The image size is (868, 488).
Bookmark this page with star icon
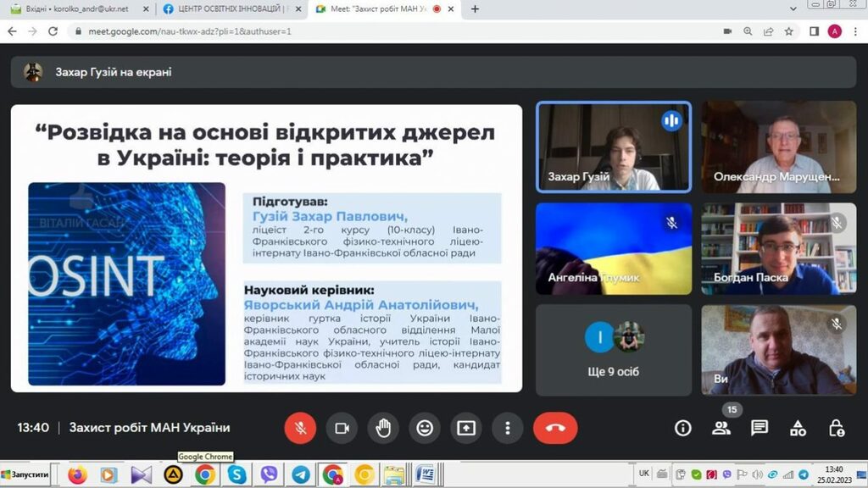tap(789, 31)
